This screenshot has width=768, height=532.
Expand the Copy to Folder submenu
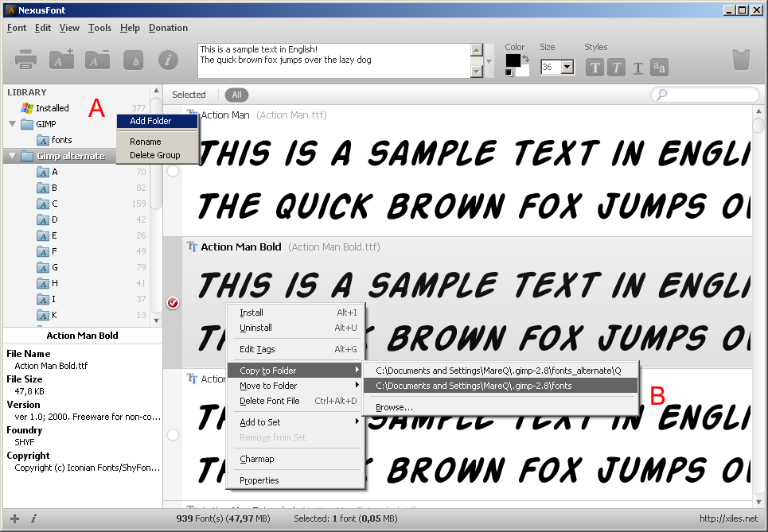tap(294, 371)
